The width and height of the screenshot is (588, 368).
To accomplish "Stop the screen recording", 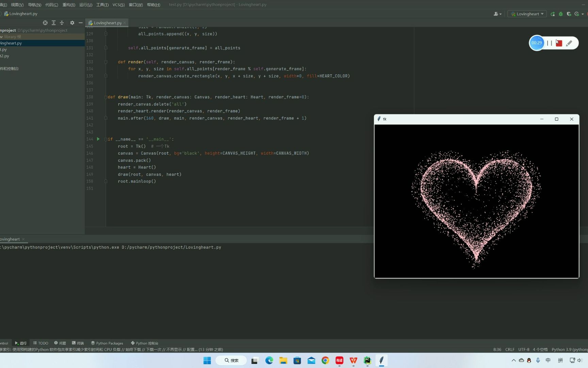I will pyautogui.click(x=559, y=43).
